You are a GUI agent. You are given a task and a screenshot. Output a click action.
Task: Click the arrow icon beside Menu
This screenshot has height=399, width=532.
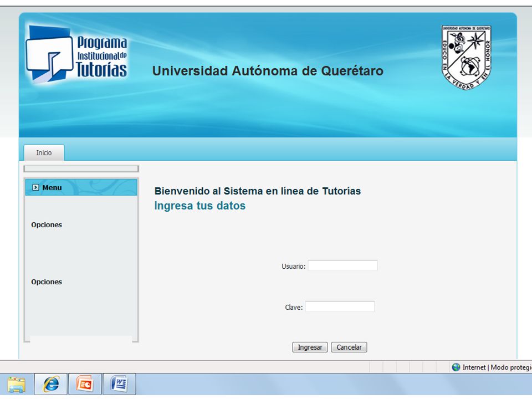(x=35, y=187)
